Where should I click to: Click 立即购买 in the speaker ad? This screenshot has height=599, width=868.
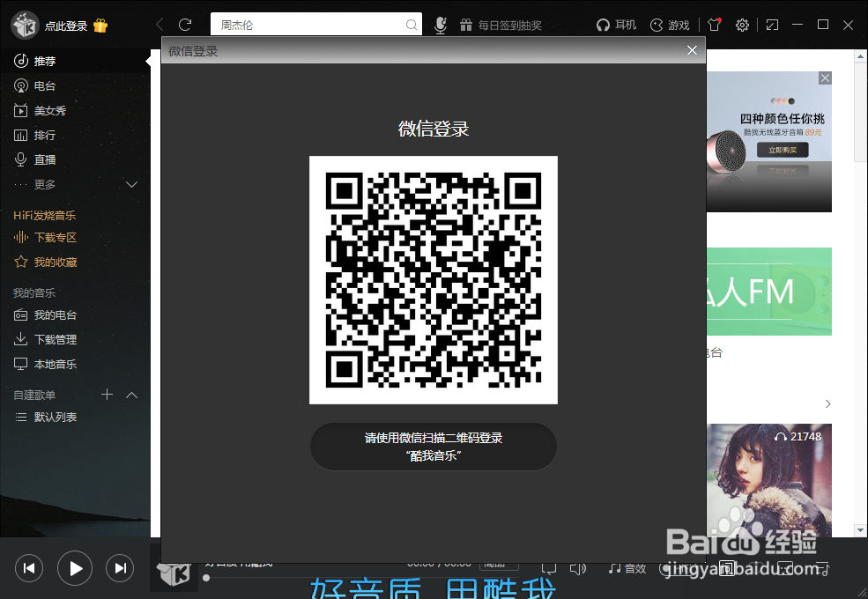(x=783, y=150)
